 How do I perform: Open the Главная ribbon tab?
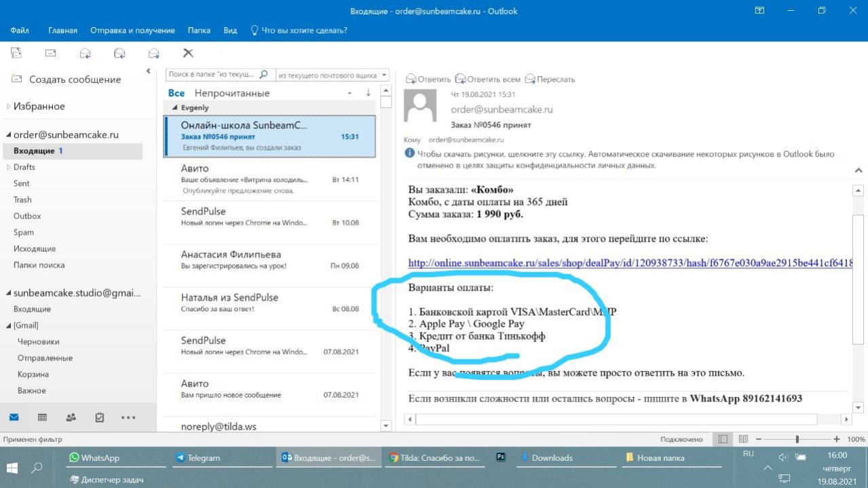tap(63, 31)
